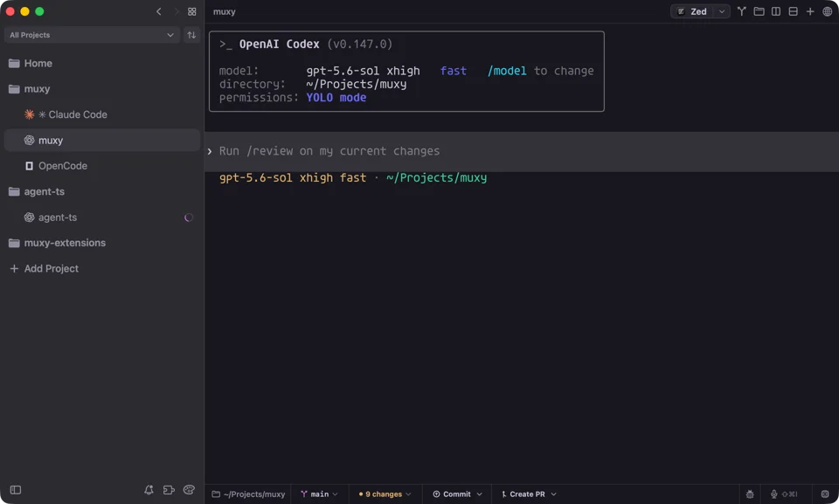Click the fast label in model line
This screenshot has height=504, width=839.
point(454,71)
